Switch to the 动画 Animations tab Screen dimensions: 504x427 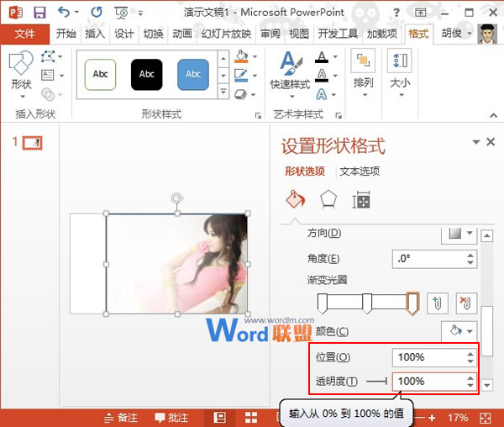pos(182,34)
